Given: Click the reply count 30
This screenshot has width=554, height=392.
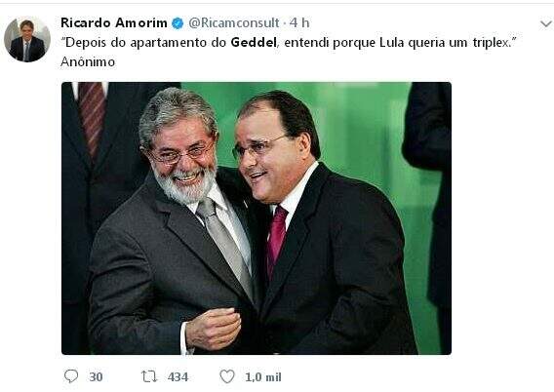Looking at the screenshot, I should pyautogui.click(x=96, y=376).
